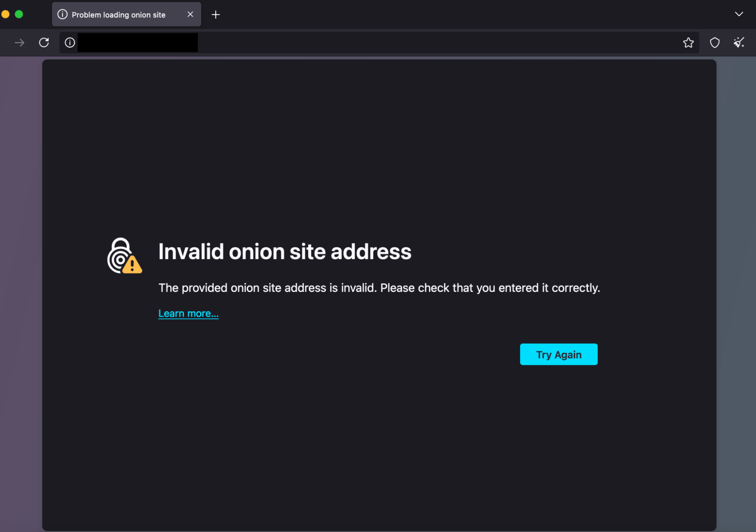This screenshot has height=532, width=756.
Task: Click the error description paragraph text
Action: tap(379, 288)
